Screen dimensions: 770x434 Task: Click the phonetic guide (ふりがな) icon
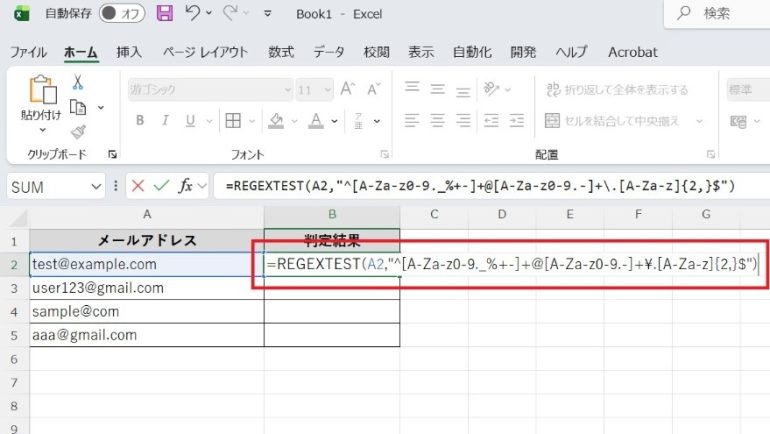tap(358, 120)
